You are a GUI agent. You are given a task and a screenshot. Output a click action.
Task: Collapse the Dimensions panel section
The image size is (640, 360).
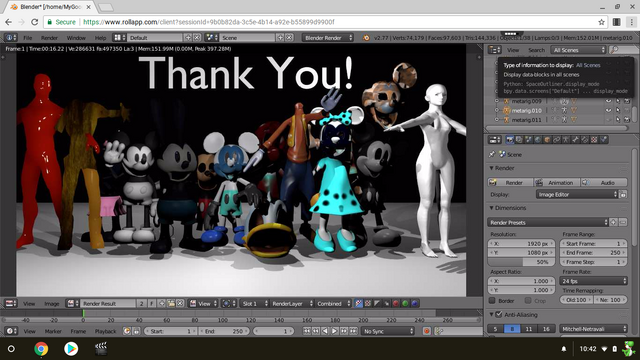coord(509,208)
